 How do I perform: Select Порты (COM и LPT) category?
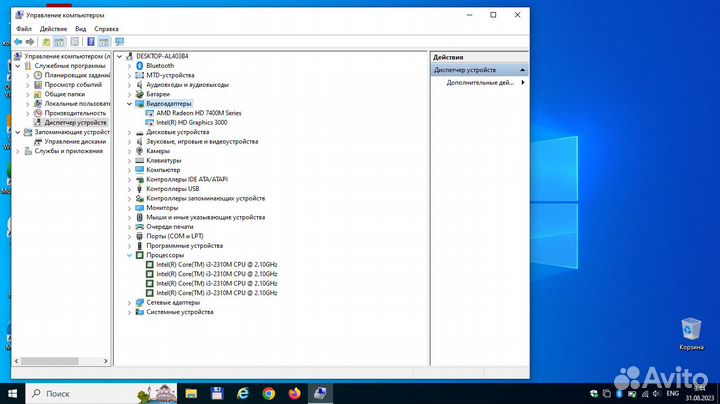point(175,236)
